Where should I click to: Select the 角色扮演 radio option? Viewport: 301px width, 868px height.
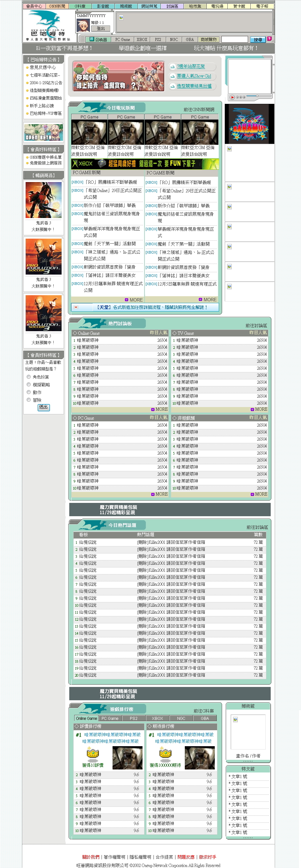point(29,377)
